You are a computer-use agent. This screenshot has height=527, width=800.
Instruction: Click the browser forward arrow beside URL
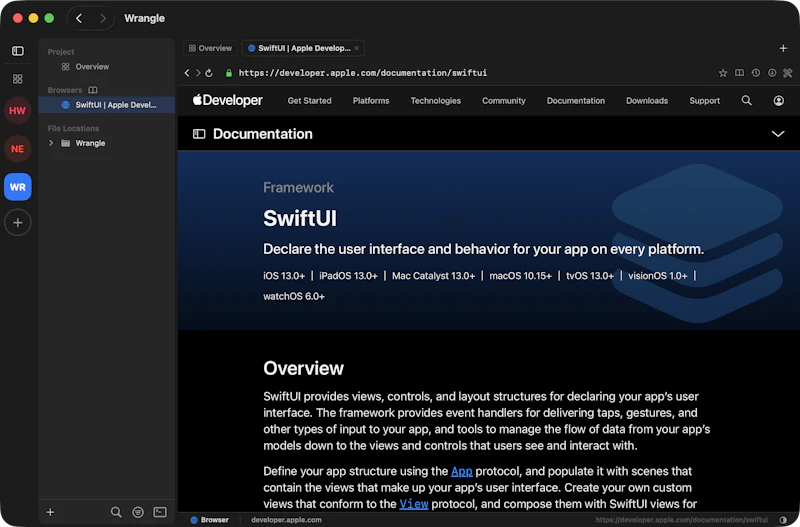pyautogui.click(x=198, y=73)
